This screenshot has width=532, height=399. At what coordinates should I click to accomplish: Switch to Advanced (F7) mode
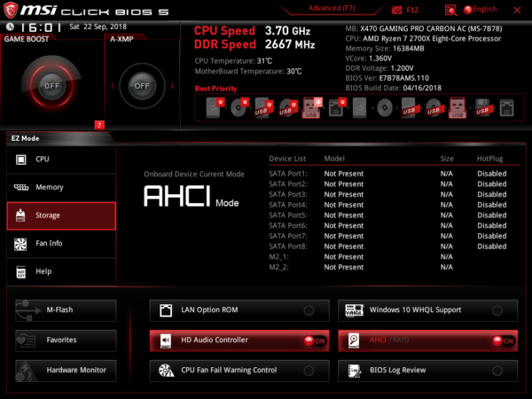tap(332, 8)
